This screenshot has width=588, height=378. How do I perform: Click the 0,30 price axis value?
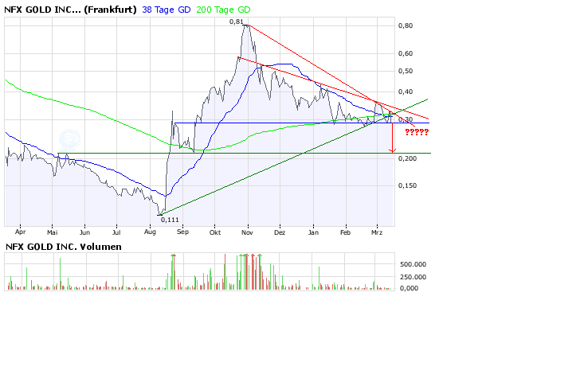click(x=406, y=119)
